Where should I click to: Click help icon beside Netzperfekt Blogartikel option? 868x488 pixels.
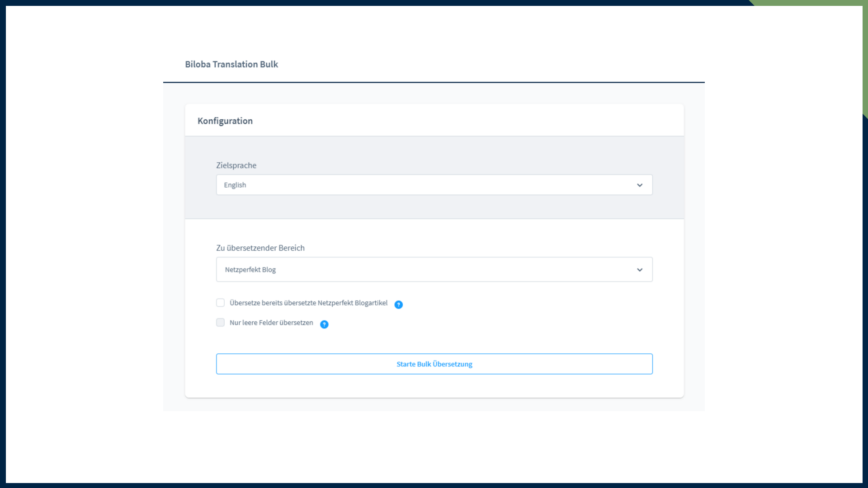point(398,305)
